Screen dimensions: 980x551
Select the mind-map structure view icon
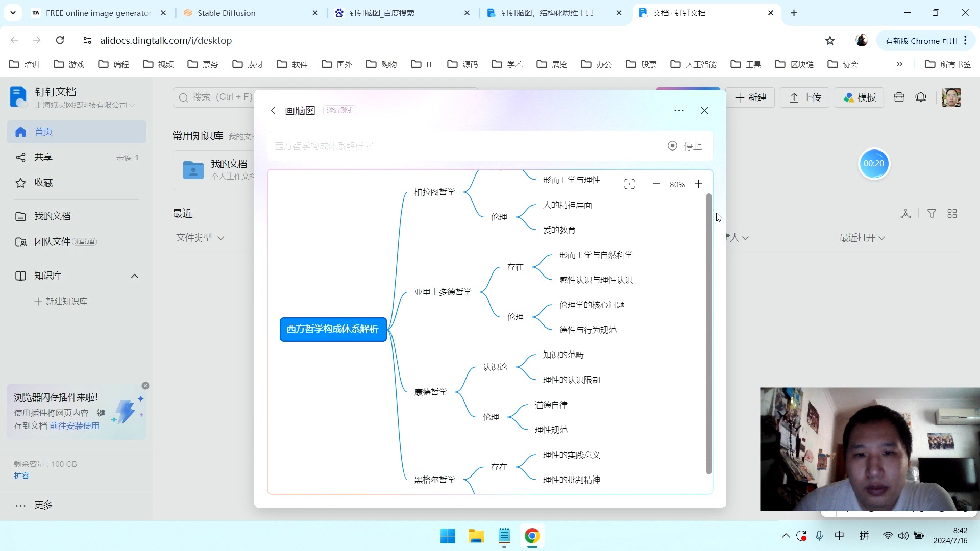click(905, 213)
